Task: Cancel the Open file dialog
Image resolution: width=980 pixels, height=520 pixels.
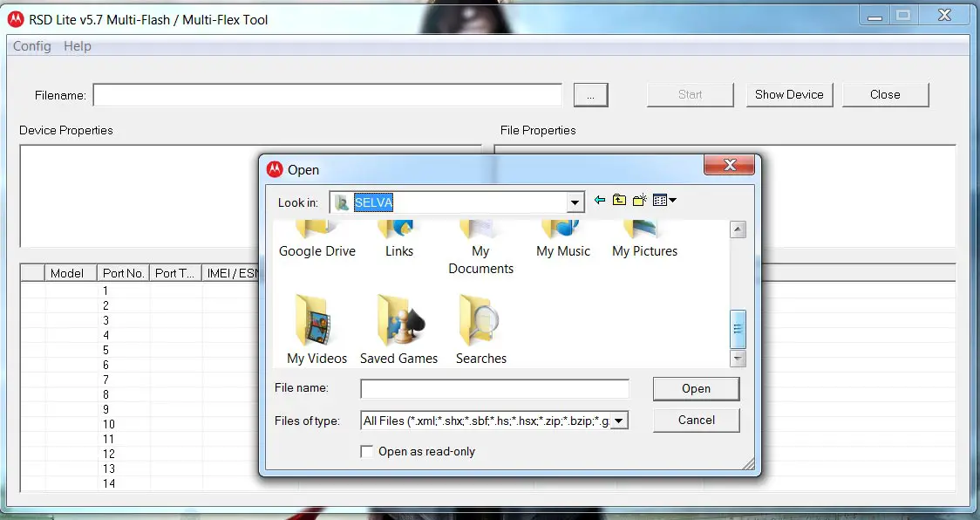Action: click(697, 420)
